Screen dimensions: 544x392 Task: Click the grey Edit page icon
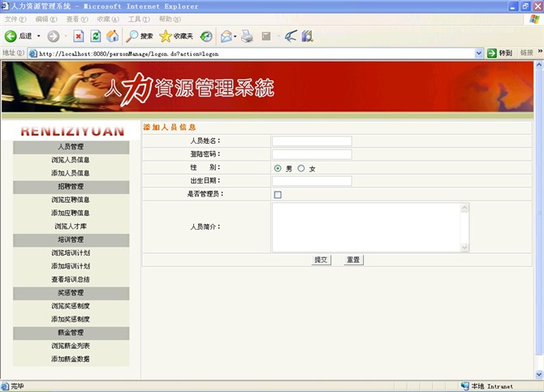pos(266,36)
